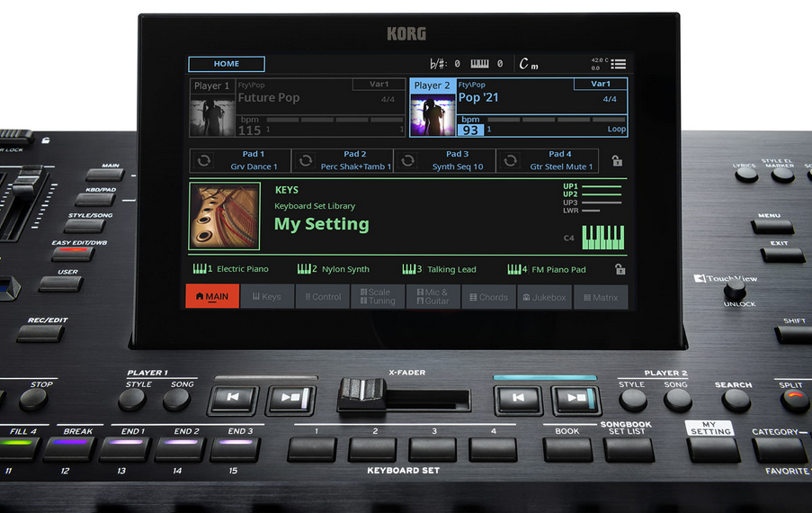Push Keyboard Set hardware button 1
Viewport: 812px width, 513px height.
312,449
